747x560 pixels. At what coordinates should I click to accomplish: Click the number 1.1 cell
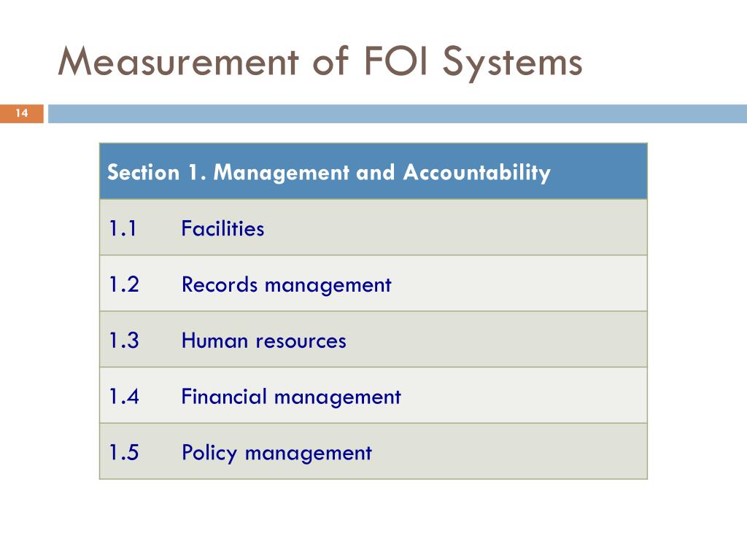(123, 228)
